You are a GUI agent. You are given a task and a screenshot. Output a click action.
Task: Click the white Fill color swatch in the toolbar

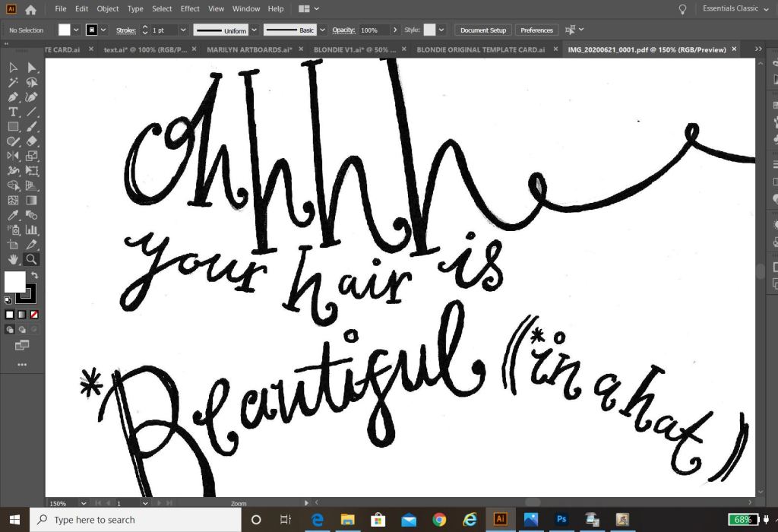(14, 282)
